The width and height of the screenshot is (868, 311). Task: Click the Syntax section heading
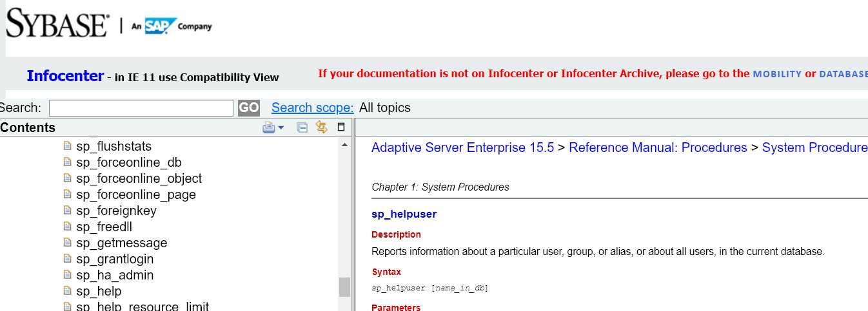386,272
